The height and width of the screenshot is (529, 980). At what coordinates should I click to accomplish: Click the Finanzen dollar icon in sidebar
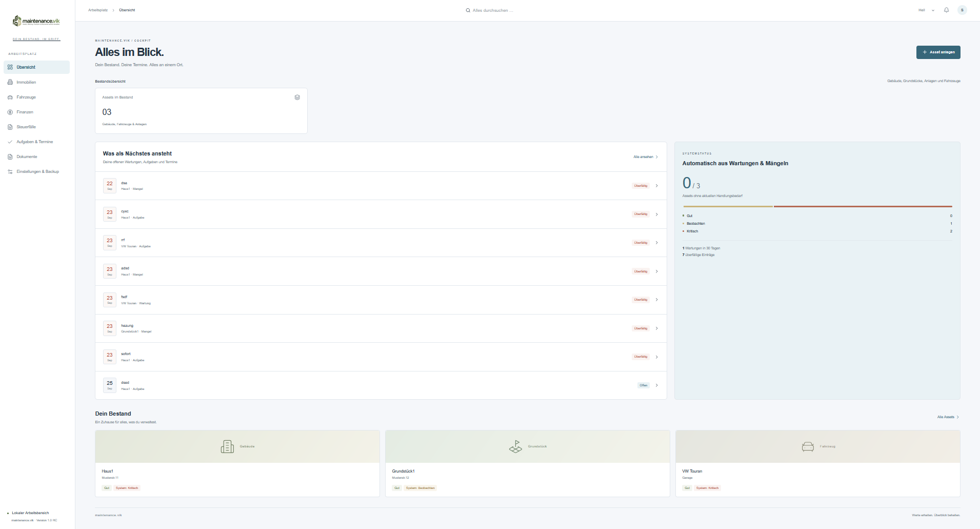(10, 112)
